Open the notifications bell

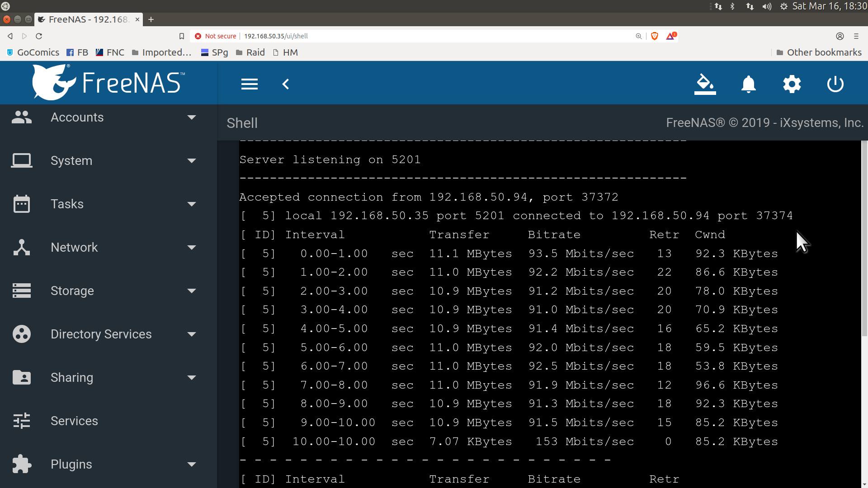click(749, 84)
